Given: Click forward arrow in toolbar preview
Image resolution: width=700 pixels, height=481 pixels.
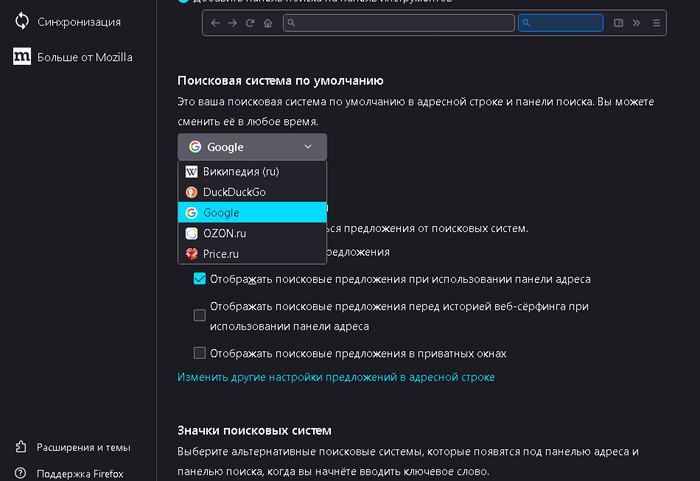Looking at the screenshot, I should (x=232, y=23).
